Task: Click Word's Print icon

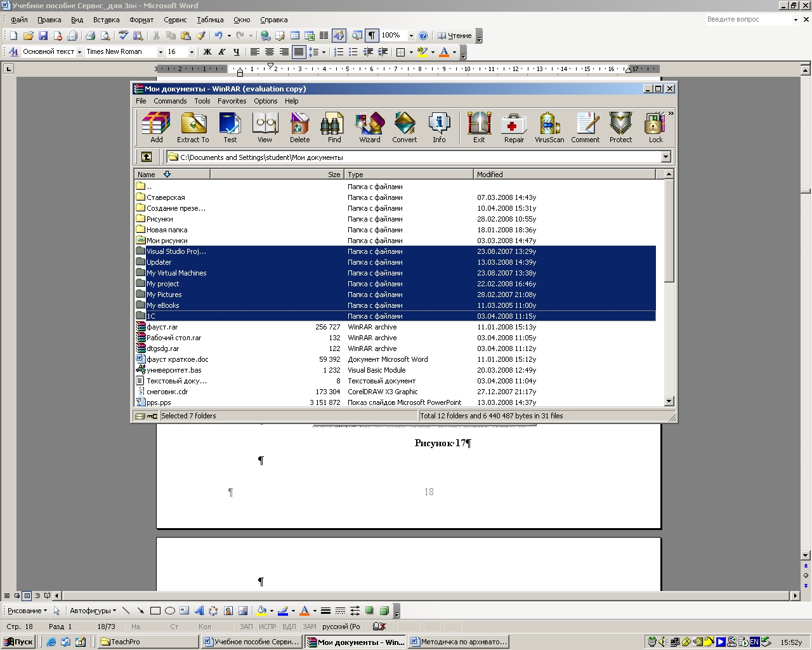Action: (x=90, y=36)
